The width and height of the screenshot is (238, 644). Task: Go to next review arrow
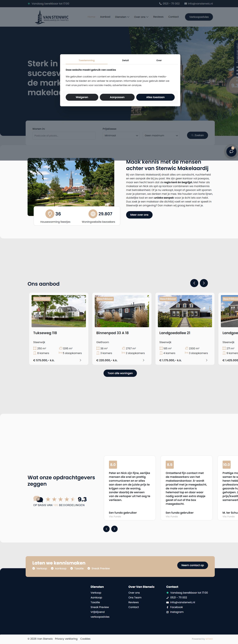pyautogui.click(x=114, y=529)
